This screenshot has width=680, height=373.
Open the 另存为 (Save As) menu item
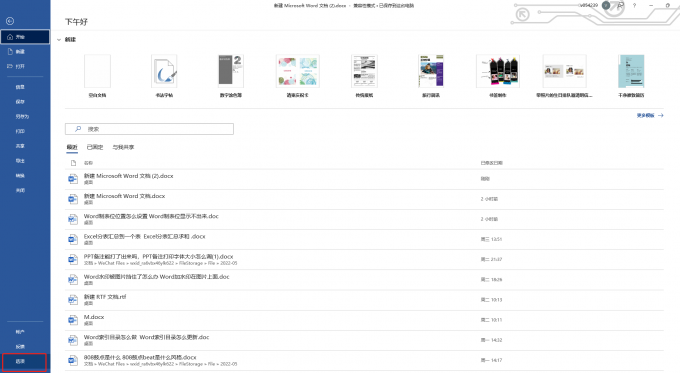pyautogui.click(x=22, y=116)
